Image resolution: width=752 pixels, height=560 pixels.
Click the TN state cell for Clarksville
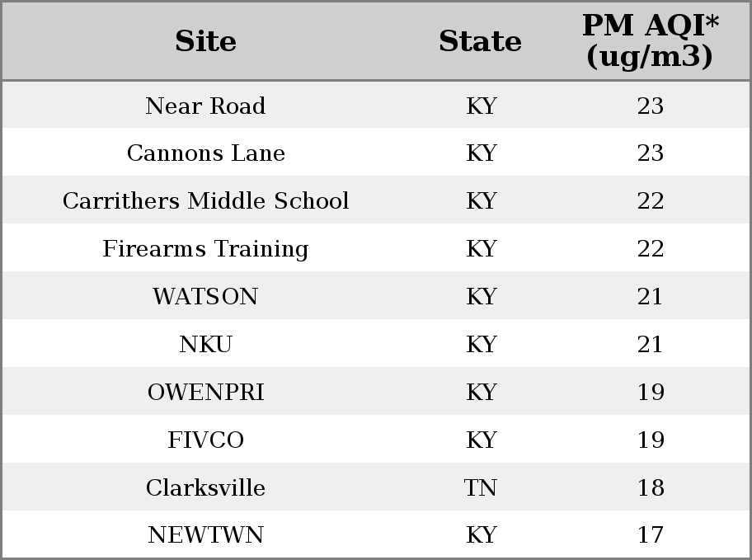click(480, 488)
